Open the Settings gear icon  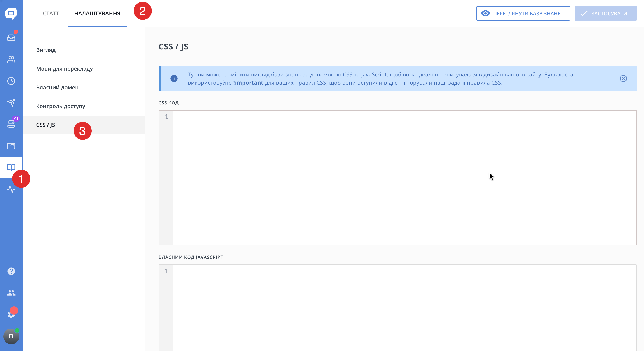pos(11,315)
